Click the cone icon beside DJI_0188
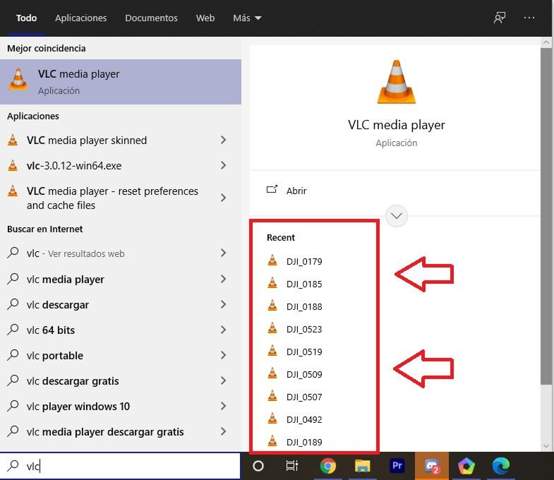 [x=272, y=306]
